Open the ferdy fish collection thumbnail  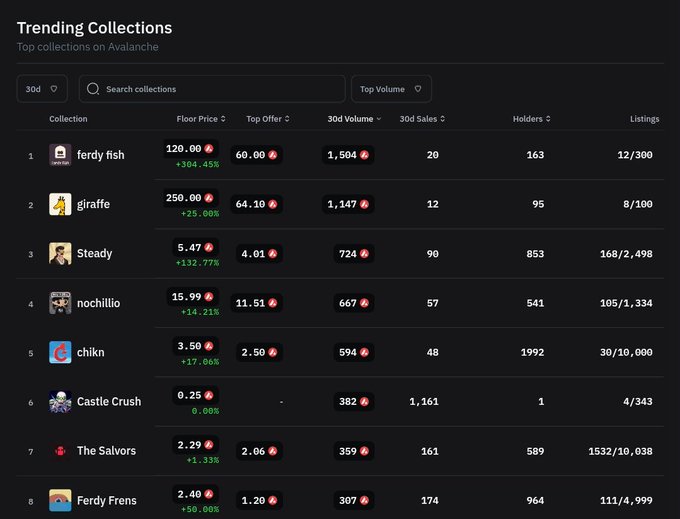(60, 155)
